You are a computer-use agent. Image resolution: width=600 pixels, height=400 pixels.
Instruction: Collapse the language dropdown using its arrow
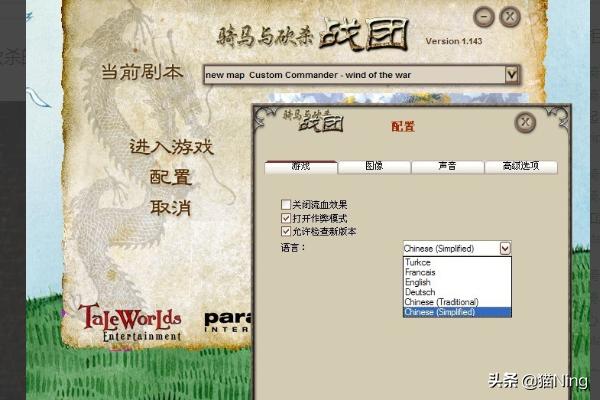(x=505, y=248)
